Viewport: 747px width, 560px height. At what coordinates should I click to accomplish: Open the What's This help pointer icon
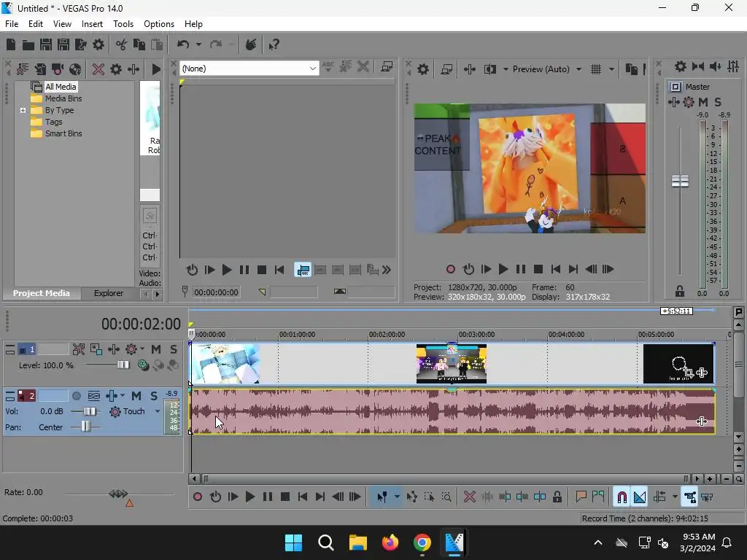(274, 44)
